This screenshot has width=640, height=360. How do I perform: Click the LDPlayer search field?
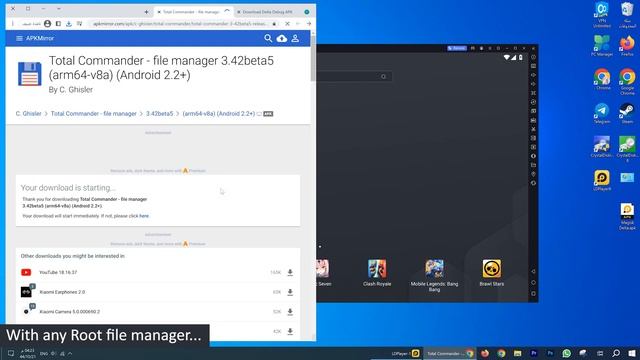[x=354, y=76]
